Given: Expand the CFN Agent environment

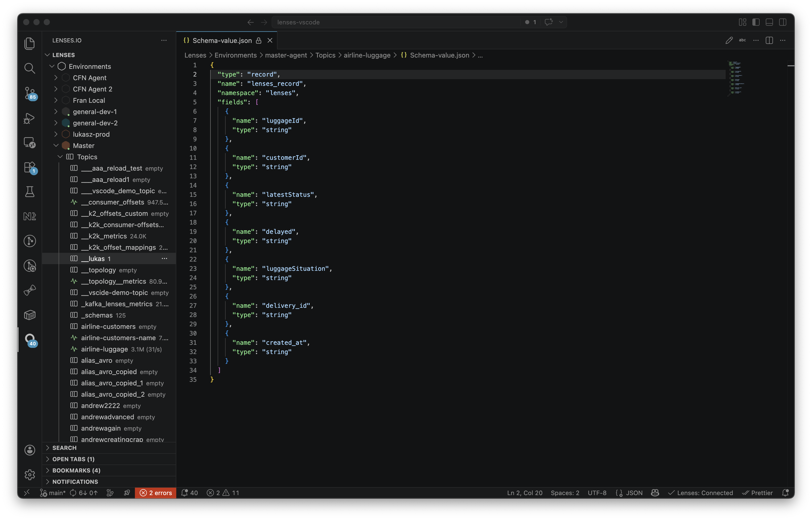Looking at the screenshot, I should (56, 78).
